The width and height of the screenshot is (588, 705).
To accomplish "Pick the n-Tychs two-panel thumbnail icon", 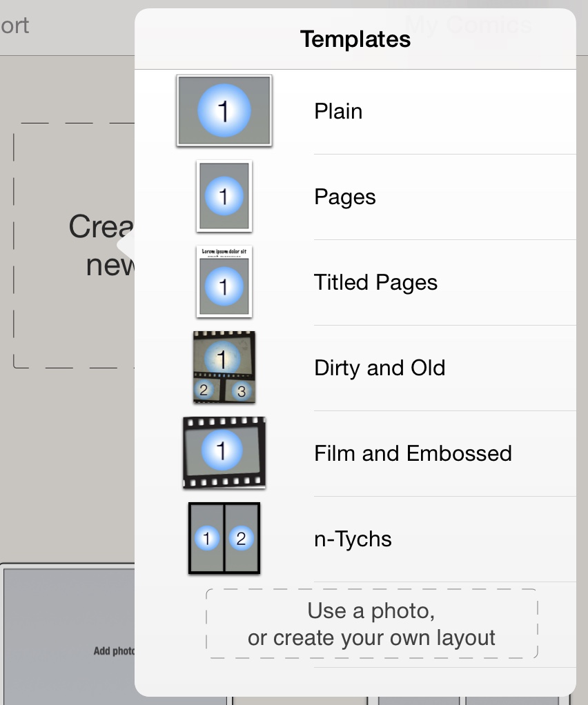I will [224, 538].
